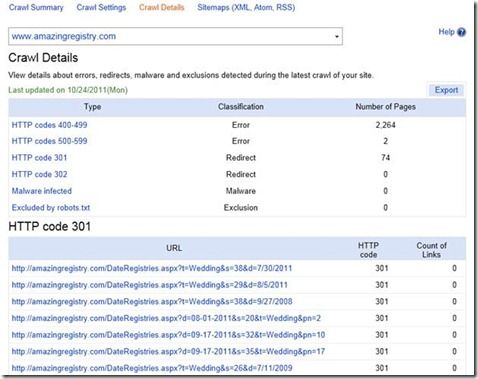The image size is (478, 379).
Task: Open the DateRegistries URL ending 7/30/2011
Action: 152,268
